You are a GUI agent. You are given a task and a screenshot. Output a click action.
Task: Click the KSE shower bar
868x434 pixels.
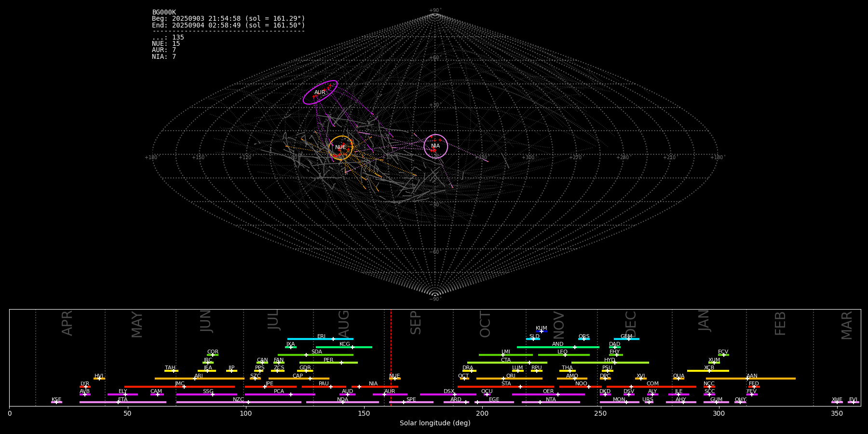[56, 402]
